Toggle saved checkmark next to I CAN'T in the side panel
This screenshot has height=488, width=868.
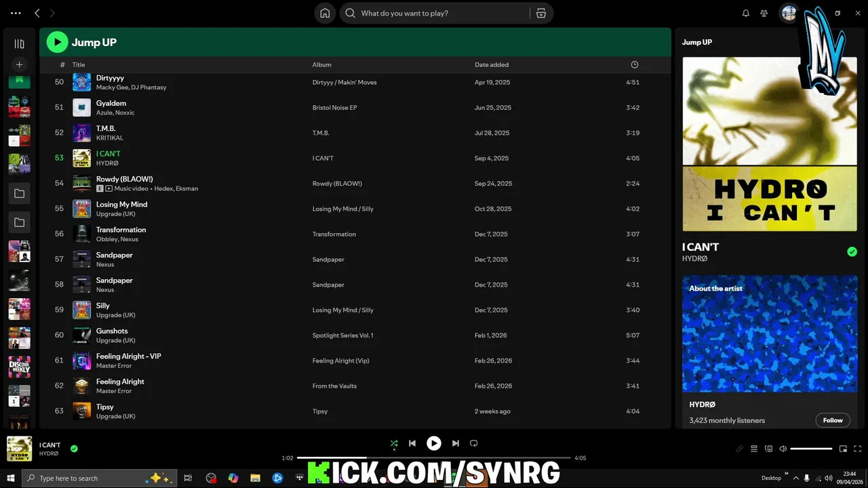tap(852, 251)
